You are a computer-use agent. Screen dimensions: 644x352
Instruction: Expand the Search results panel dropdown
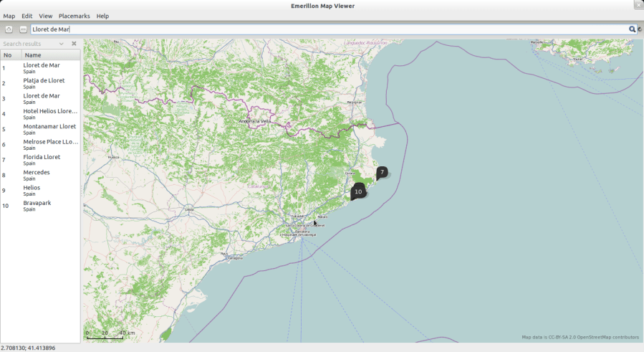tap(62, 44)
